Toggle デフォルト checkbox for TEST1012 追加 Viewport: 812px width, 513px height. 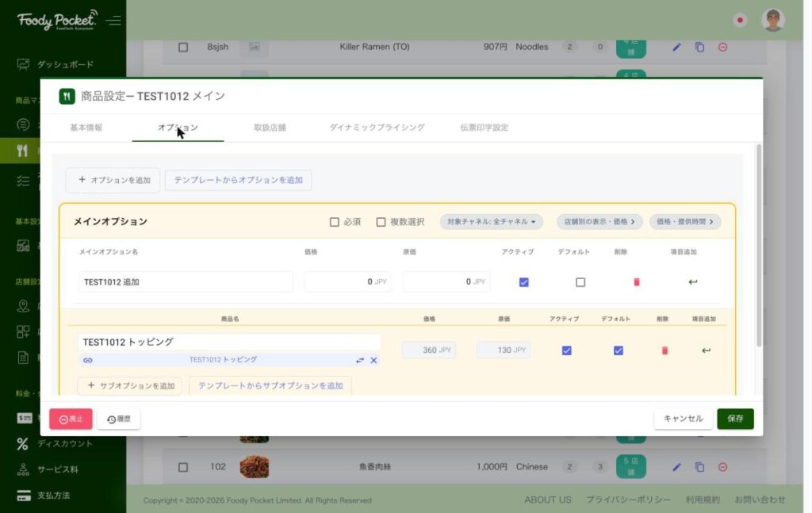point(580,282)
